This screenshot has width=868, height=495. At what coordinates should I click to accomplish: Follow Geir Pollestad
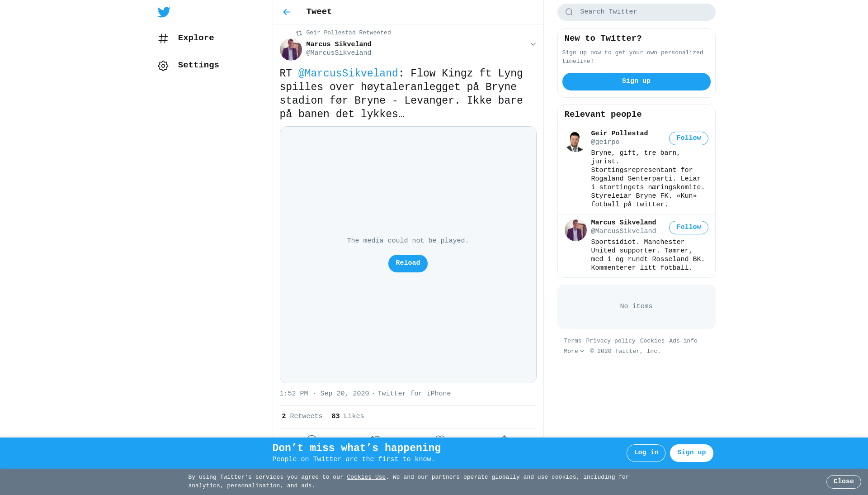click(x=689, y=138)
